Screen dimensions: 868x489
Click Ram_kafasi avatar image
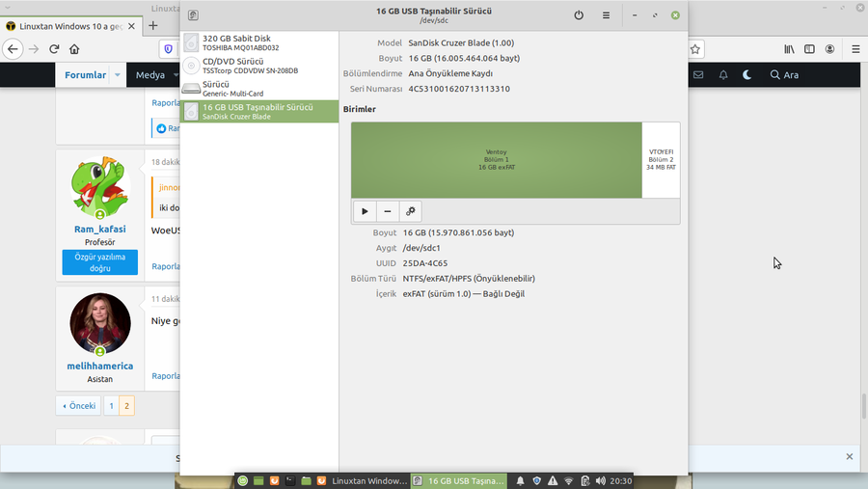tap(100, 187)
